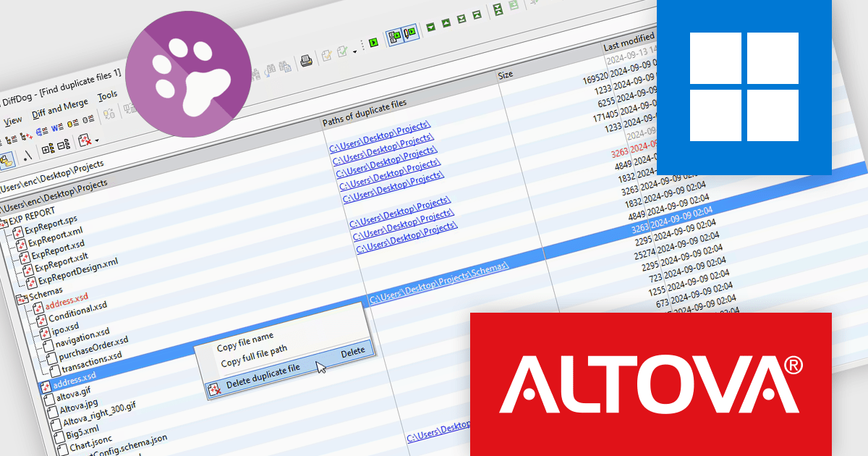Select Conditional.xsd in the tree
This screenshot has height=456, width=868.
[x=77, y=312]
